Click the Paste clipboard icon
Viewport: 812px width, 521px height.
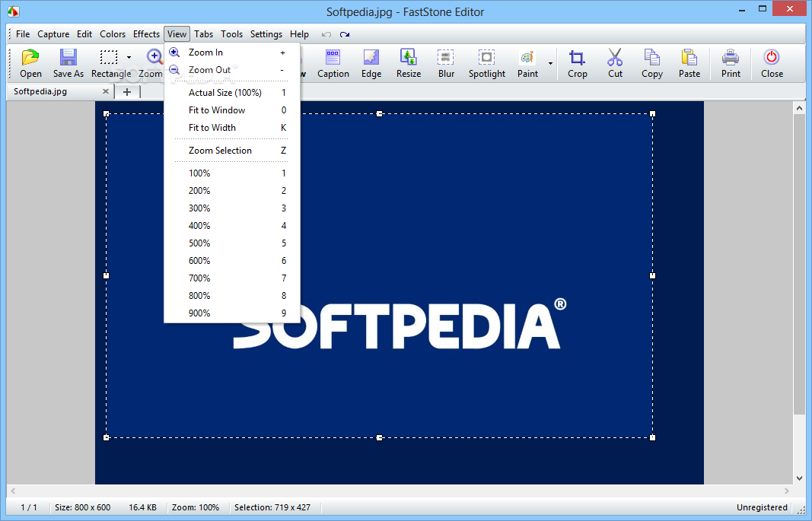coord(689,57)
